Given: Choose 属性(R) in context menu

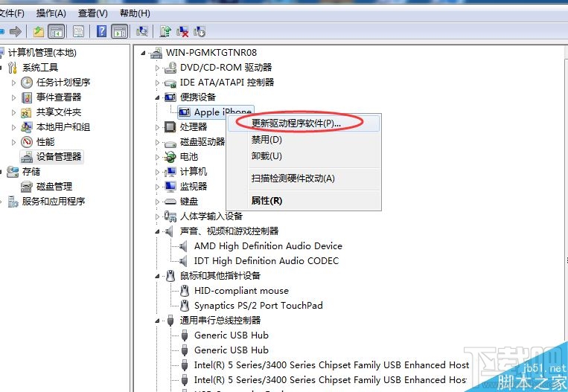Looking at the screenshot, I should point(304,201).
